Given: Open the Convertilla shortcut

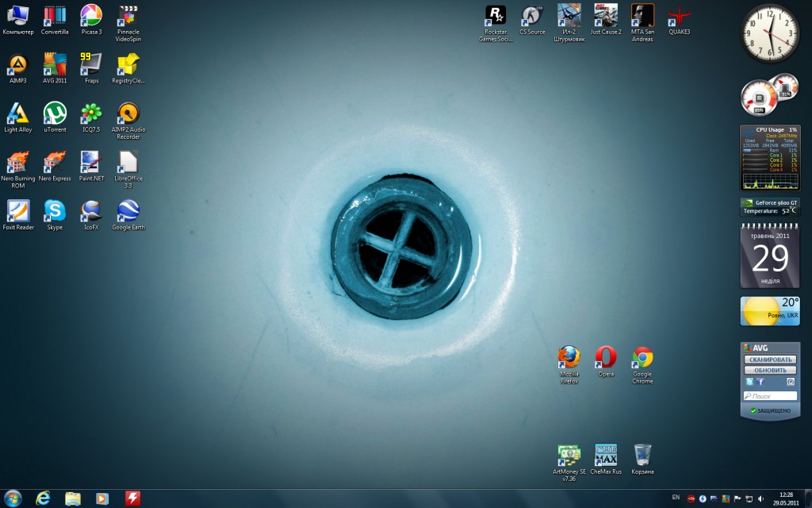Looking at the screenshot, I should (x=55, y=20).
